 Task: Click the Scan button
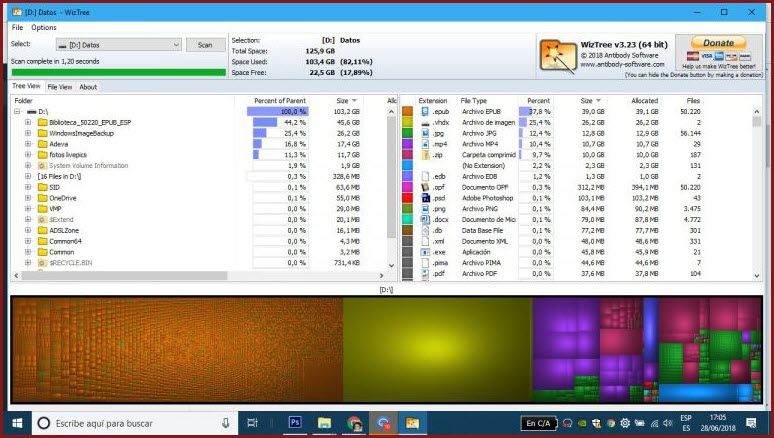click(x=205, y=45)
